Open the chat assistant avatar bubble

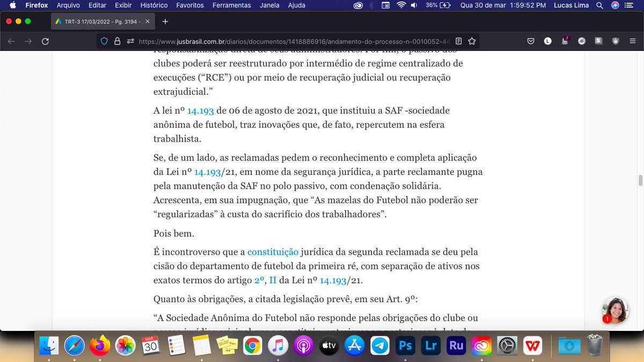616,310
